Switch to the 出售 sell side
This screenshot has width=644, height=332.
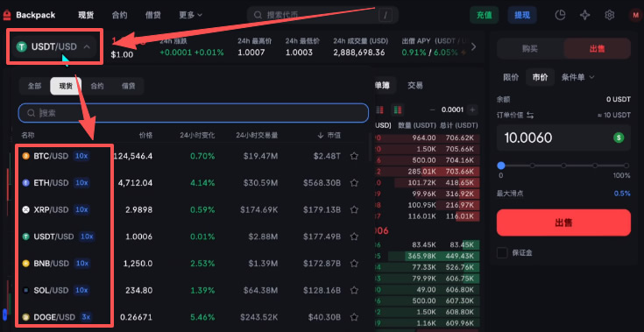(x=597, y=48)
